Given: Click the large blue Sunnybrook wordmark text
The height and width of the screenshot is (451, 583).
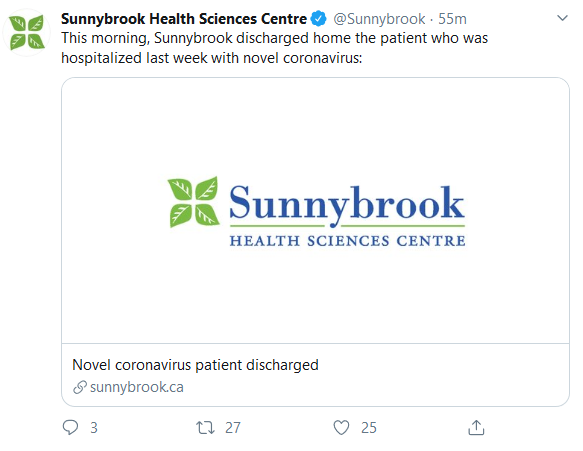Looking at the screenshot, I should [347, 203].
